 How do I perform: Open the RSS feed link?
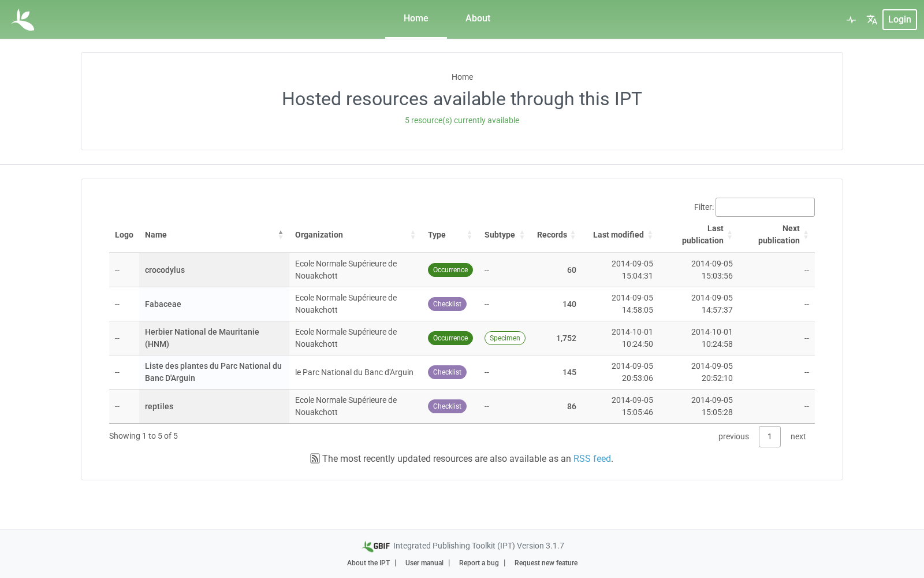tap(592, 458)
